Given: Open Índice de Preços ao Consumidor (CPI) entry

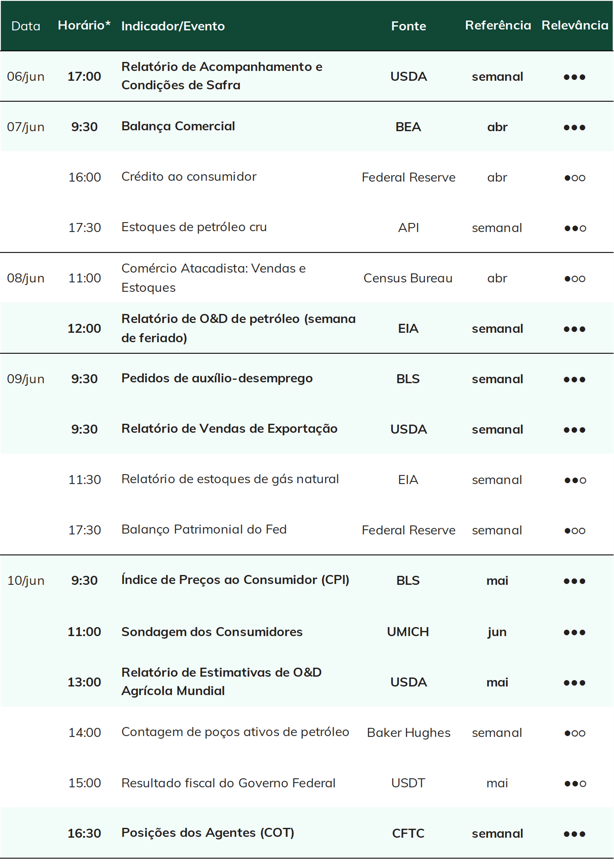Looking at the screenshot, I should tap(235, 580).
